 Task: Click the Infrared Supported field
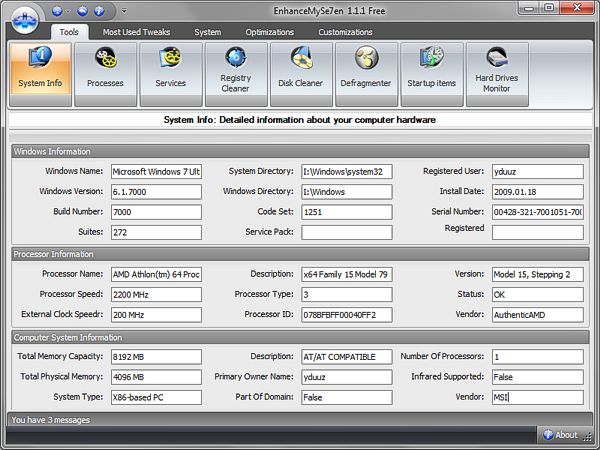pos(538,377)
